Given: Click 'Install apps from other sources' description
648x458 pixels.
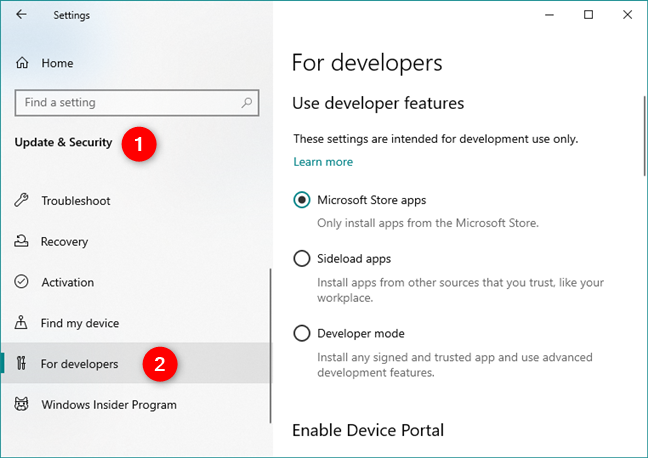Looking at the screenshot, I should coord(460,290).
